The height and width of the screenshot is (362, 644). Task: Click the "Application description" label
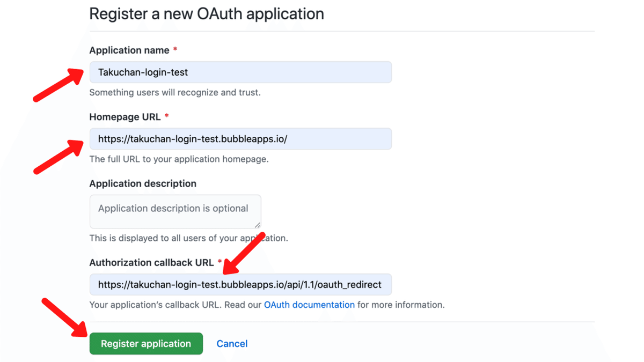coord(143,183)
